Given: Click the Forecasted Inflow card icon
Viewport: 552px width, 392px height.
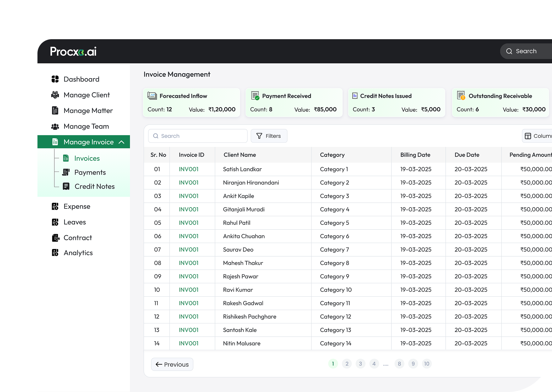Looking at the screenshot, I should coord(152,96).
